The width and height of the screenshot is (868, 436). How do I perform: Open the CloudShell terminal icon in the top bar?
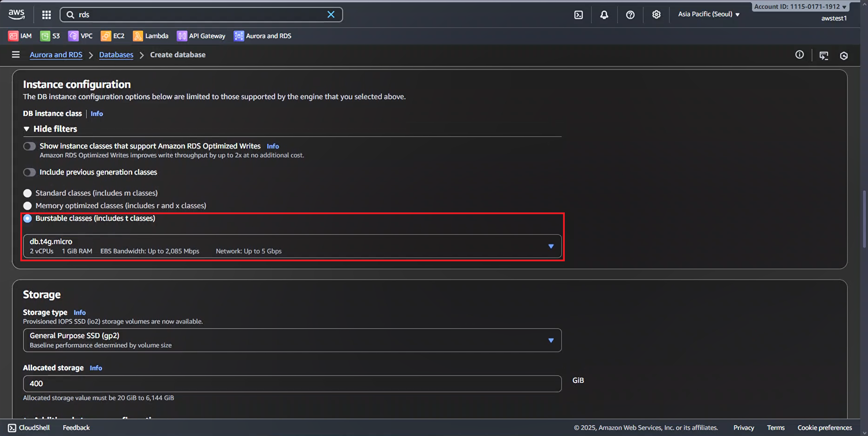tap(578, 15)
